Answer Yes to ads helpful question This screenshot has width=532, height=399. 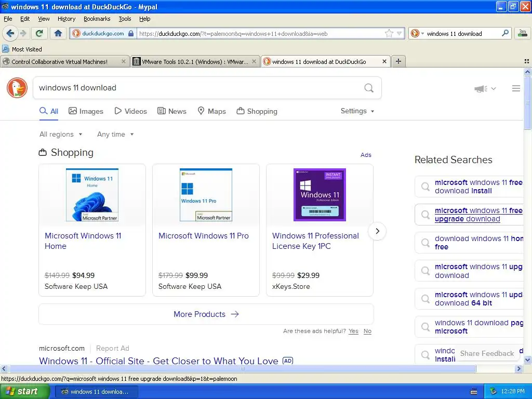coord(353,331)
